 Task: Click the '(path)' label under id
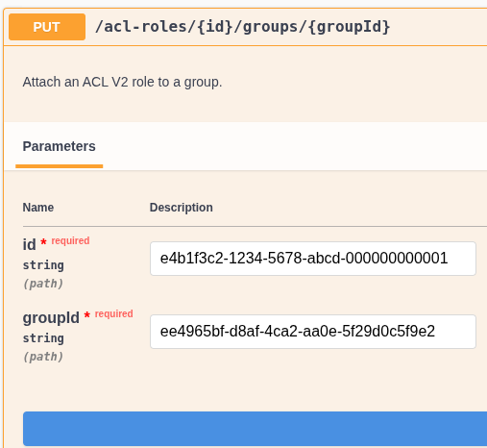pyautogui.click(x=43, y=284)
